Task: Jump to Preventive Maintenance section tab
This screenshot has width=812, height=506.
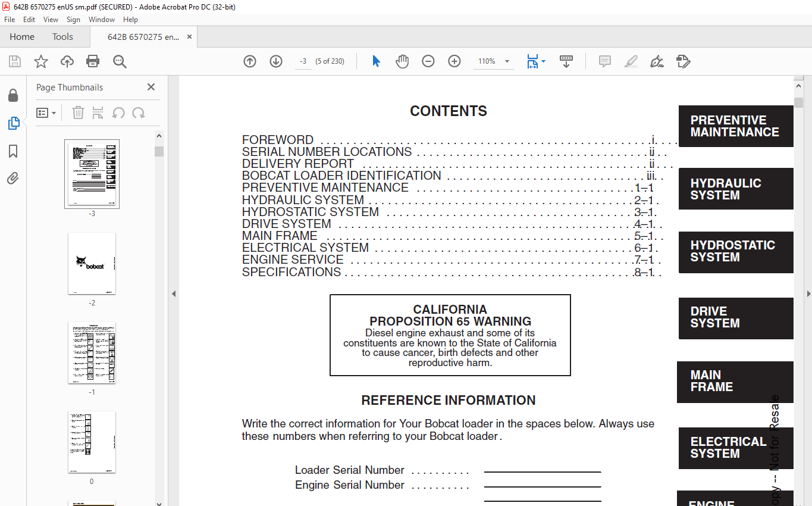Action: coord(736,126)
